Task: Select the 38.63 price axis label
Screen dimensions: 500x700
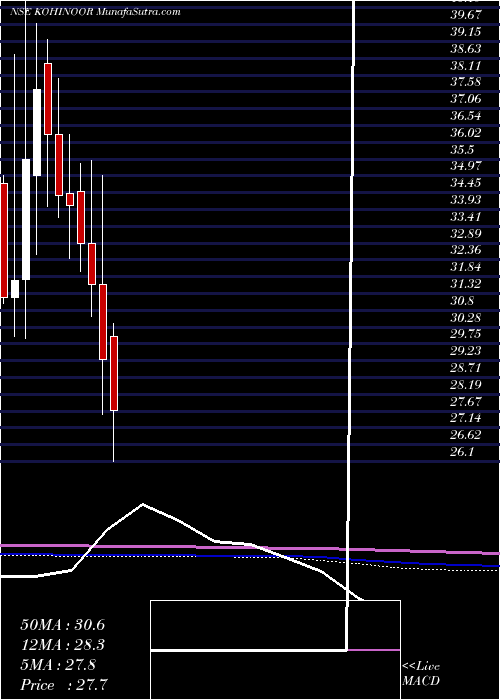Action: [x=466, y=49]
